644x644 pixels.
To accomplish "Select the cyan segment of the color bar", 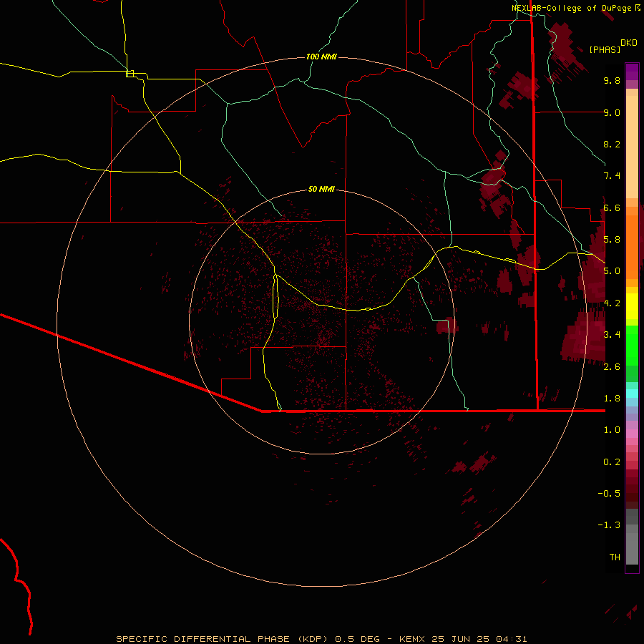I will pyautogui.click(x=632, y=394).
